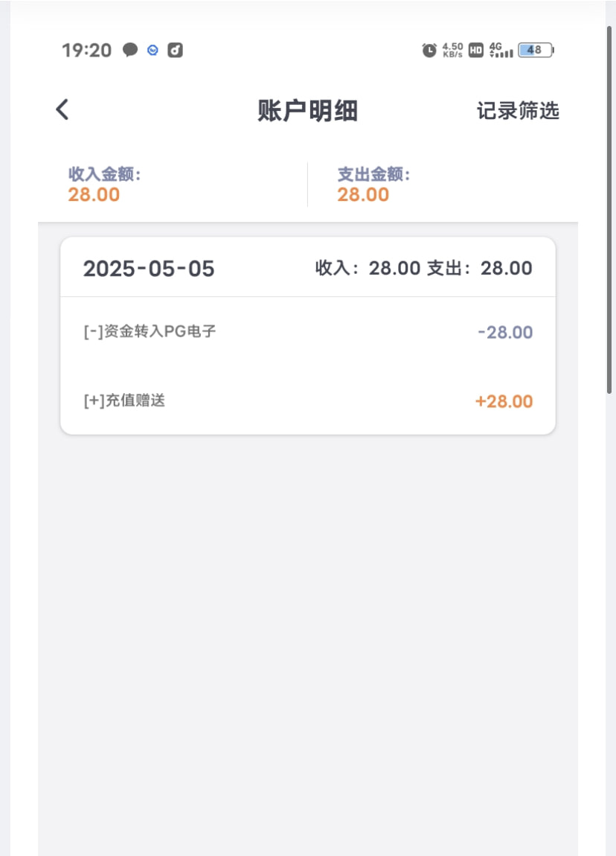Tap the battery level icon
Screen dimensions: 616x856
coord(536,50)
